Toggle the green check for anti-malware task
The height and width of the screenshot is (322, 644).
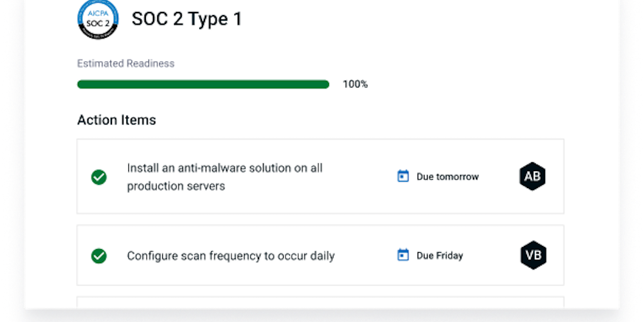click(x=99, y=177)
